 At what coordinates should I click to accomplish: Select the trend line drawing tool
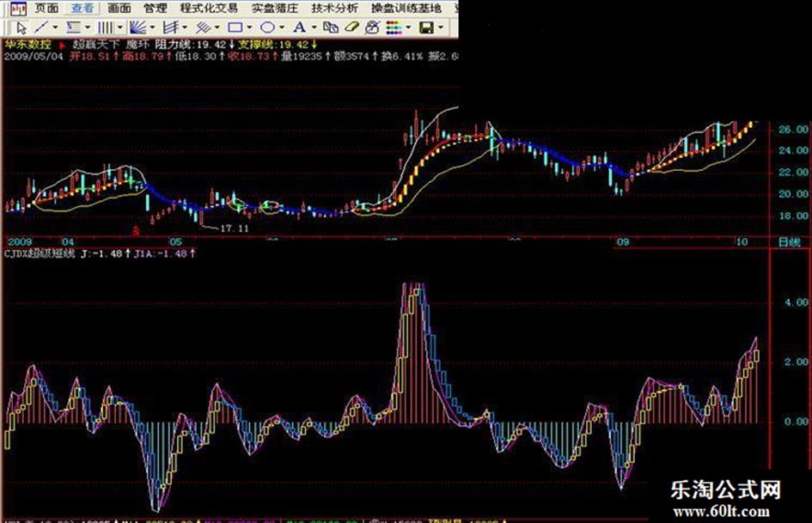pyautogui.click(x=41, y=27)
